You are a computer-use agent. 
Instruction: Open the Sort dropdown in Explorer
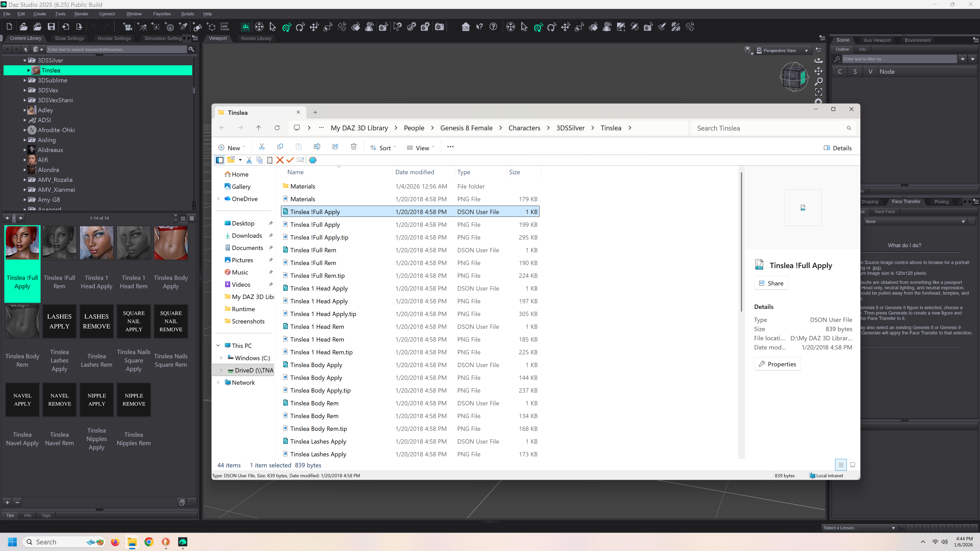[x=383, y=148]
